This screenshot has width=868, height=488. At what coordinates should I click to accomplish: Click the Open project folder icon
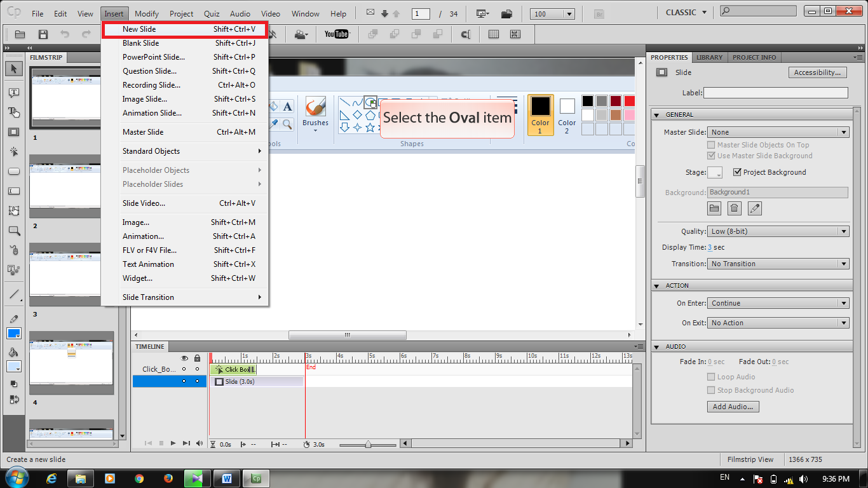[20, 34]
